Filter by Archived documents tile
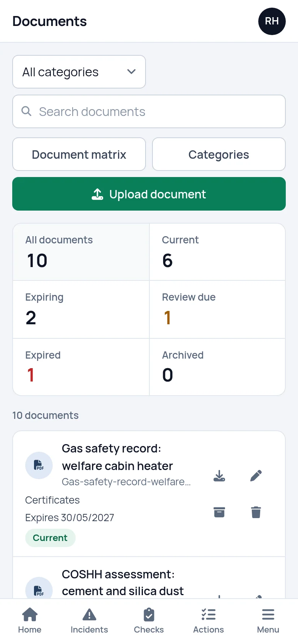This screenshot has width=298, height=644. (x=217, y=367)
